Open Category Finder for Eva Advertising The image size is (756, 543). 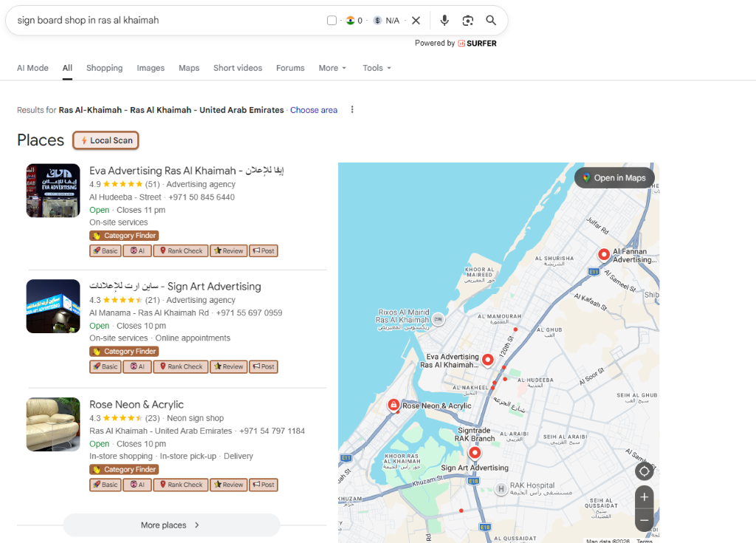point(124,236)
